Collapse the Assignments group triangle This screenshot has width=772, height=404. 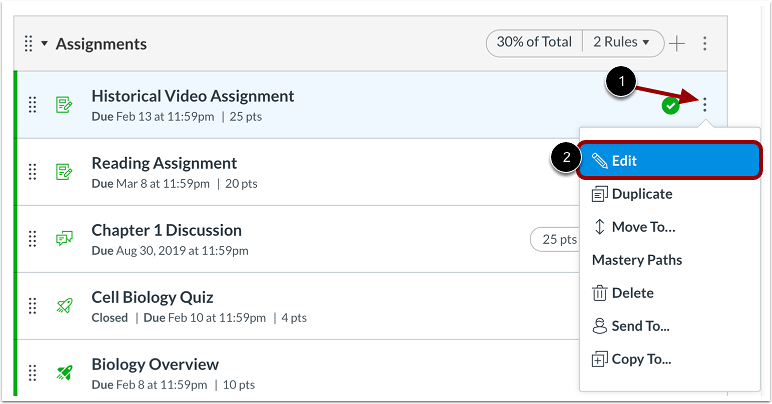44,44
